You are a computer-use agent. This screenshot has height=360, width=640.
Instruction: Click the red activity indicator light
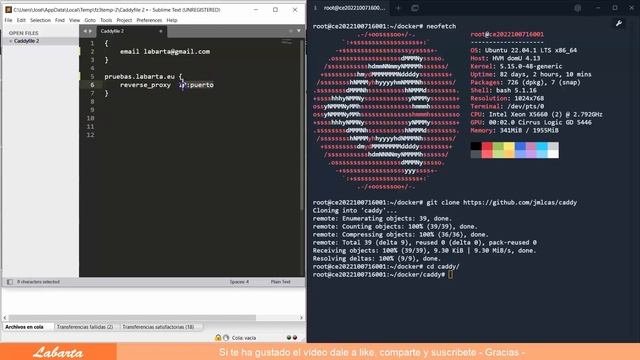point(295,338)
